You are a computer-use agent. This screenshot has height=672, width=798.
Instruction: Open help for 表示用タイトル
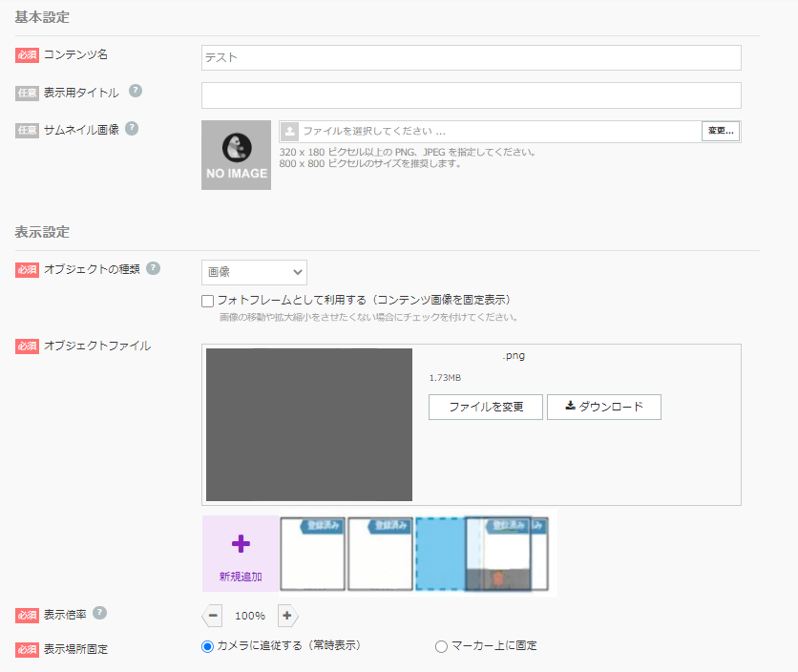point(135,91)
